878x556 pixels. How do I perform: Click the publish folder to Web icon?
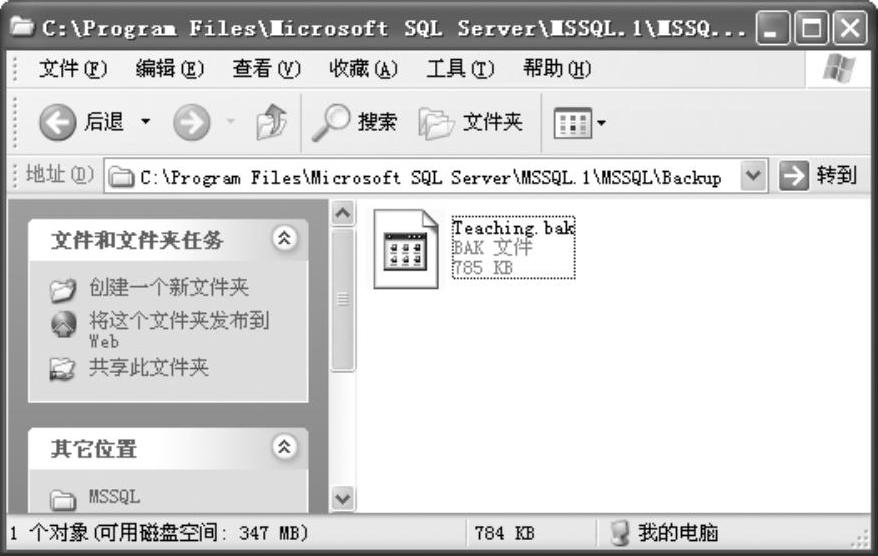63,324
